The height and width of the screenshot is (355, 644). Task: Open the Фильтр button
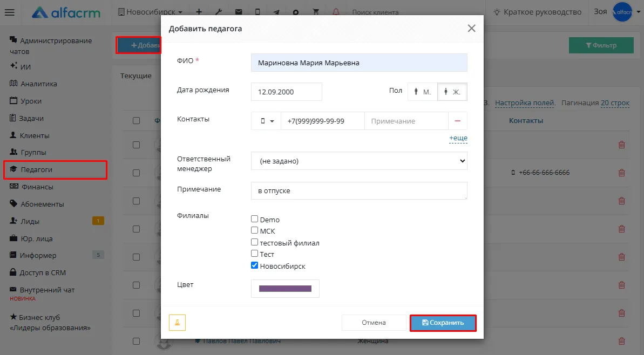point(601,45)
